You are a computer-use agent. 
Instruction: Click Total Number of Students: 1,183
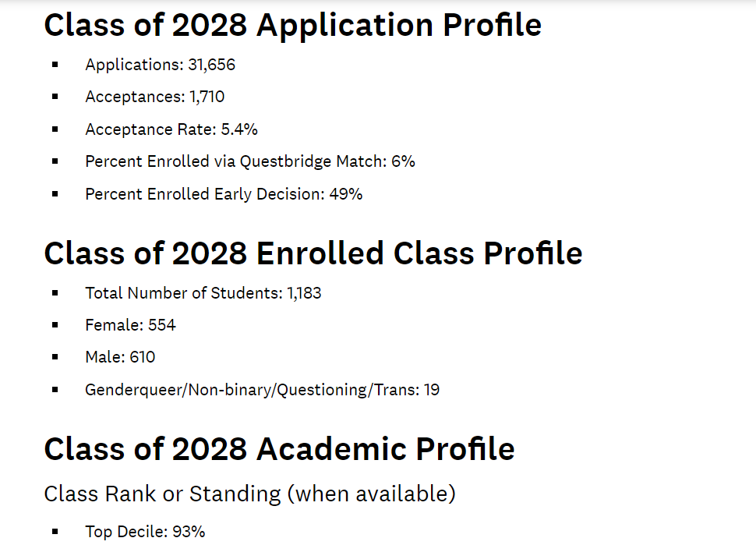click(x=203, y=293)
